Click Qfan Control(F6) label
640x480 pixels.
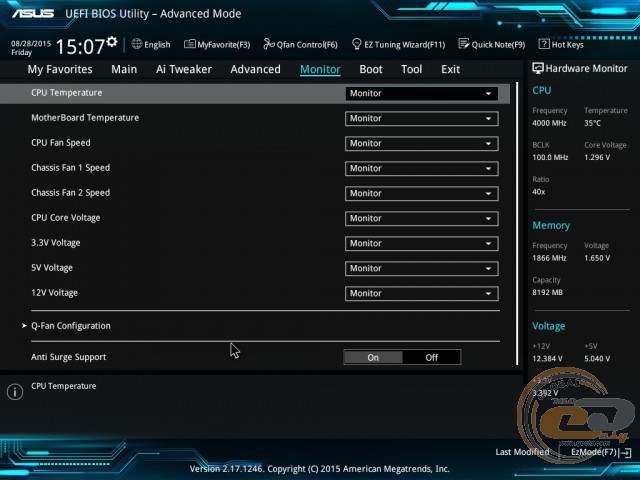pyautogui.click(x=307, y=44)
